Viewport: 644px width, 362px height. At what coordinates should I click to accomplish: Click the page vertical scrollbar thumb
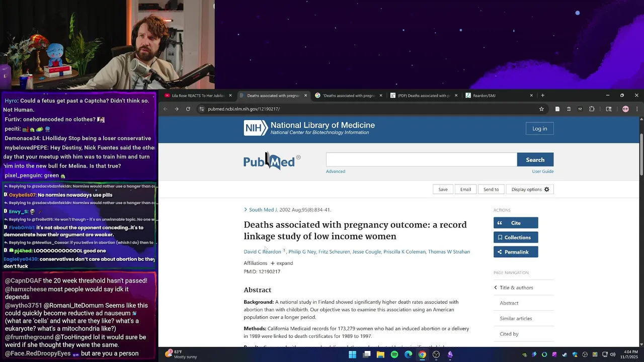point(641,155)
